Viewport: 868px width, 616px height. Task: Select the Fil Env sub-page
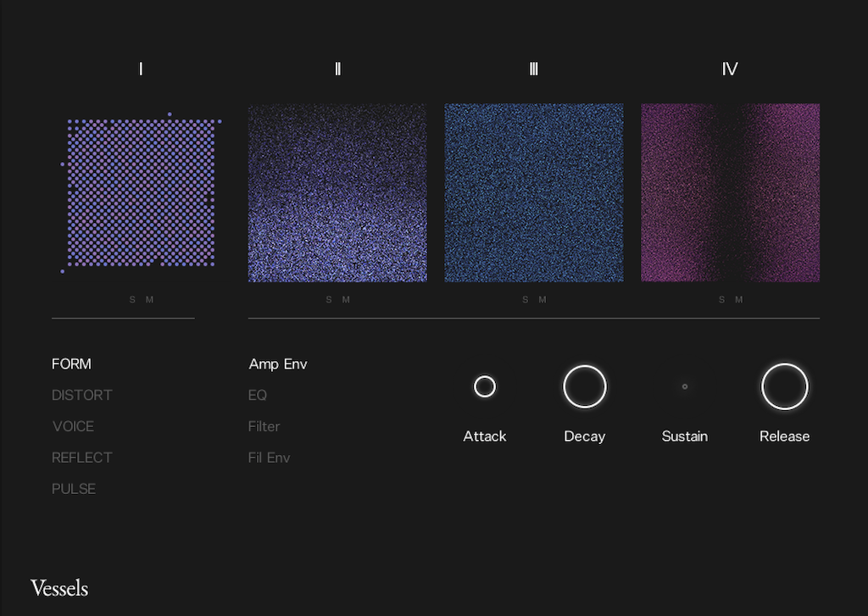click(x=269, y=458)
